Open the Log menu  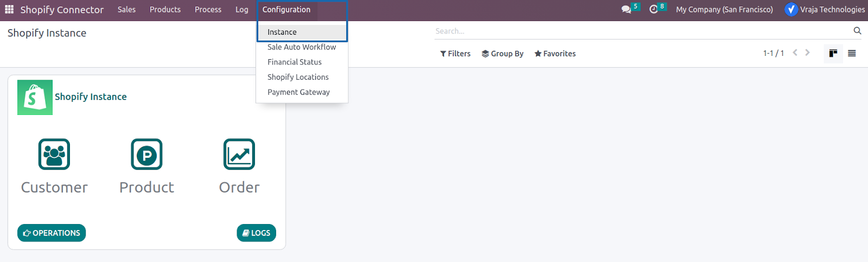[x=242, y=9]
